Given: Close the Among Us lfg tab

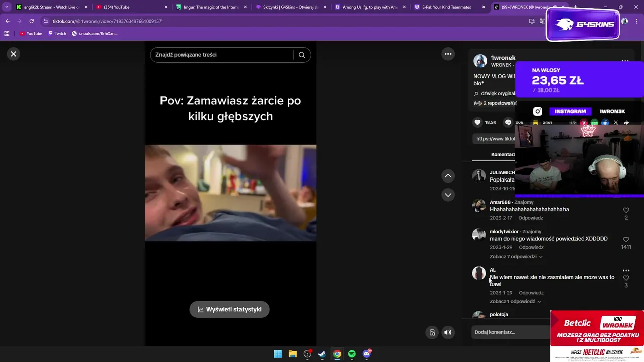Looking at the screenshot, I should coord(404,7).
